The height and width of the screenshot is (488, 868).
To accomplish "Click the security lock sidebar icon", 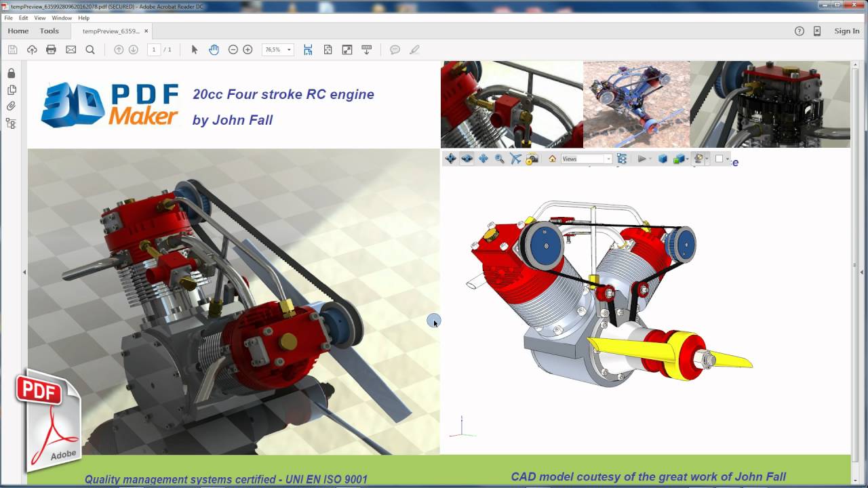I will coord(11,73).
